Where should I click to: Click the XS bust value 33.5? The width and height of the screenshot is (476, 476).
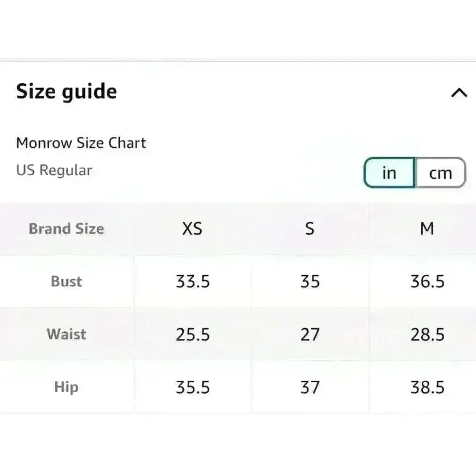click(193, 282)
